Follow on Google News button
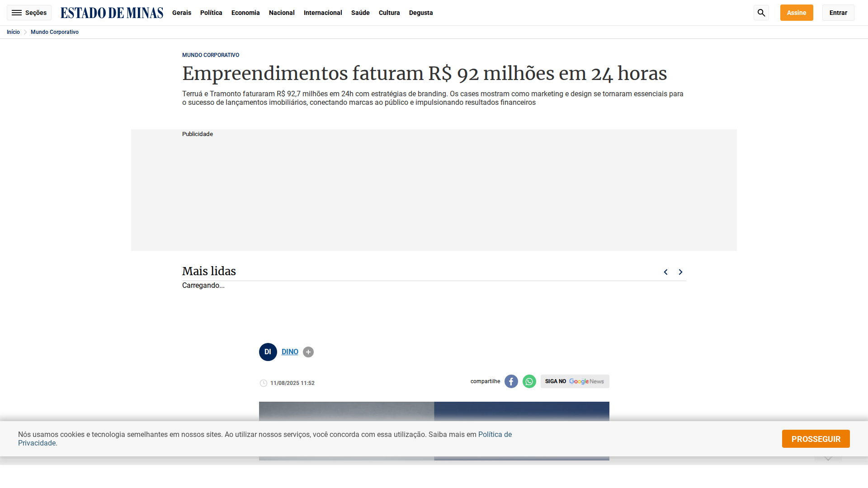The image size is (868, 488). pos(575,381)
